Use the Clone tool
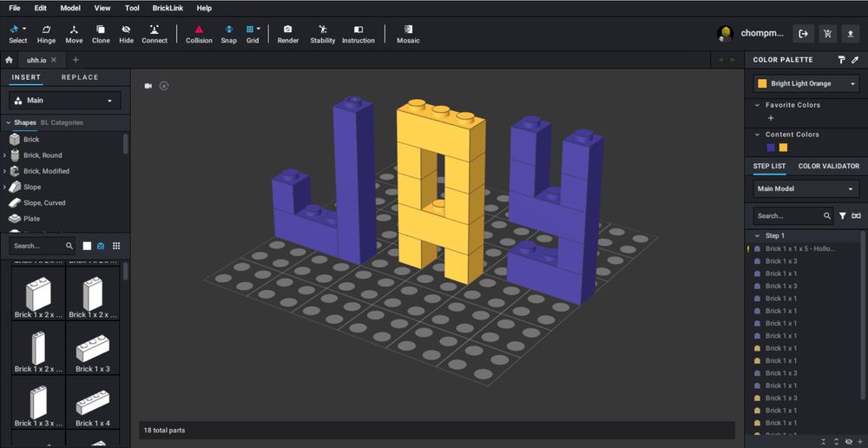Screen dimensions: 868x448 tap(101, 35)
